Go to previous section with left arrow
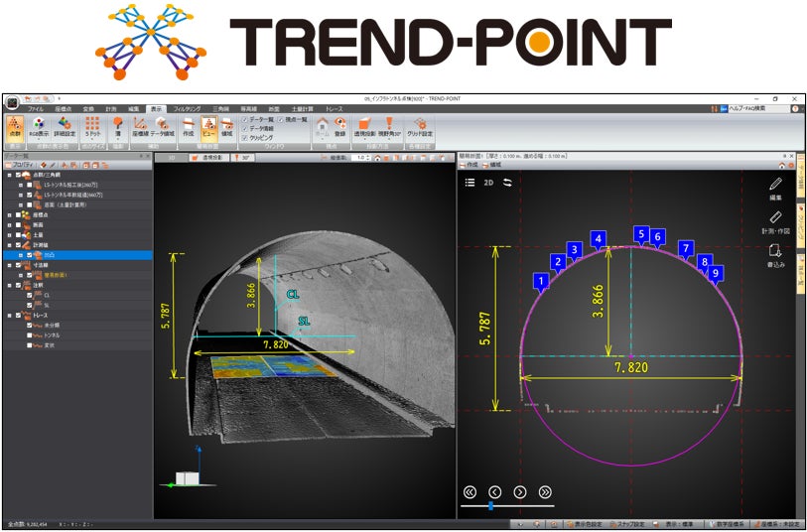 point(494,492)
